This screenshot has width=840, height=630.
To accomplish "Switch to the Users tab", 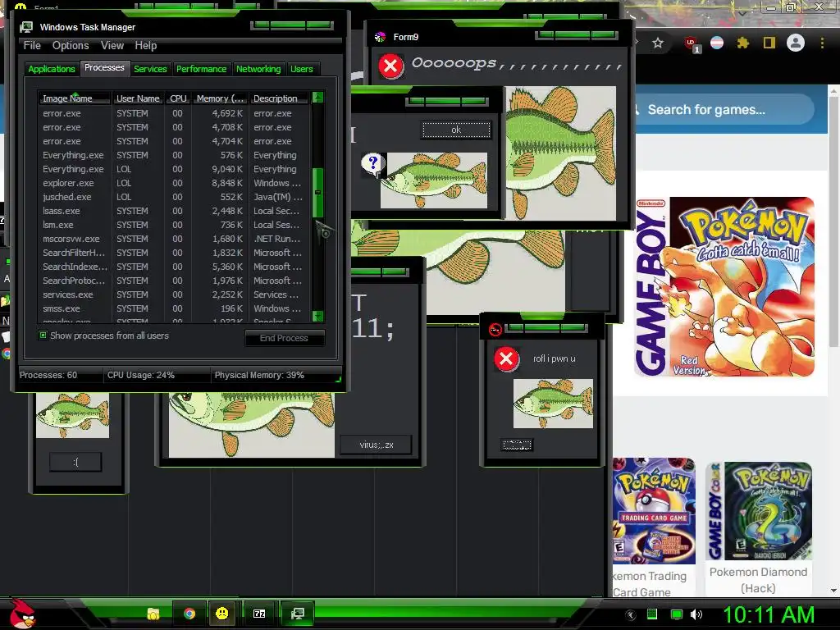I will pyautogui.click(x=302, y=69).
